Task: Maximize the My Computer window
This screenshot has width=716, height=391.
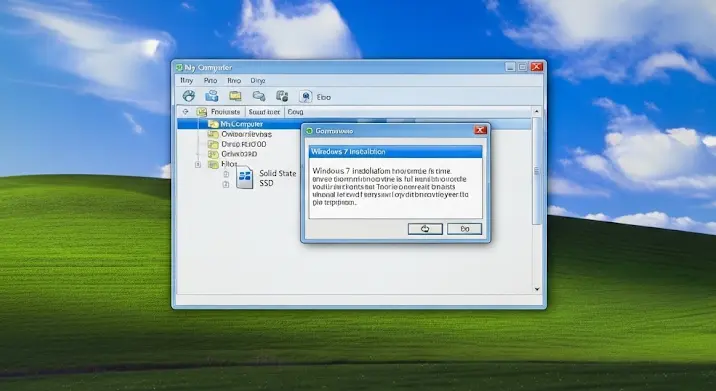Action: click(523, 67)
